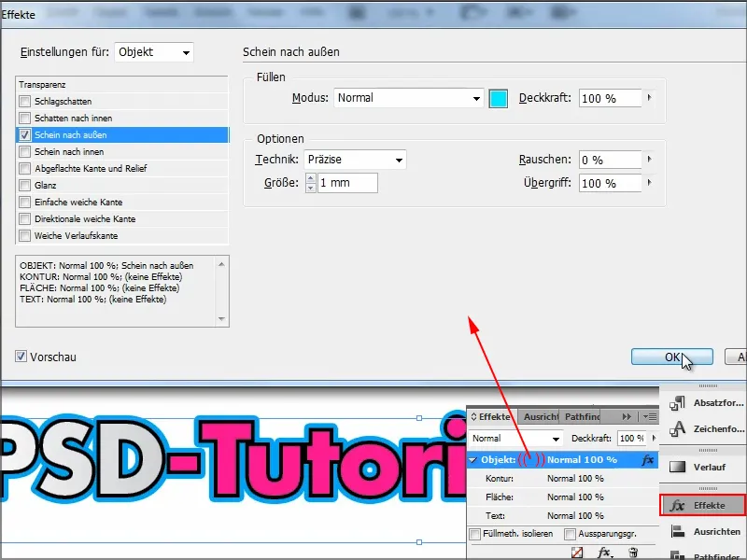Viewport: 747px width, 560px height.
Task: Open the Einstellungen für Objekt dropdown
Action: coord(154,52)
